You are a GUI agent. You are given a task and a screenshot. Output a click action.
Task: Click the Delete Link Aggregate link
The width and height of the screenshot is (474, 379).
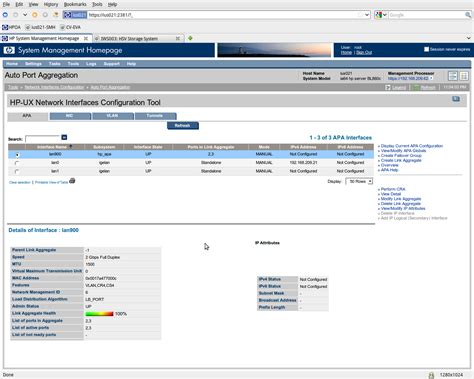click(401, 204)
